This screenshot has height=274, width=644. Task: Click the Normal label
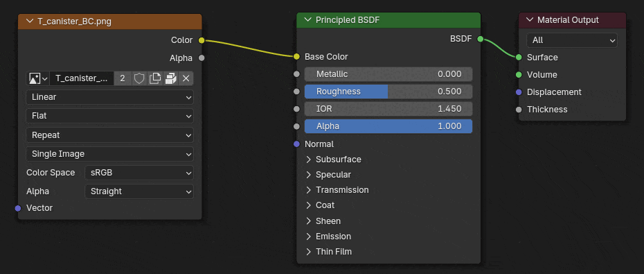(x=319, y=144)
